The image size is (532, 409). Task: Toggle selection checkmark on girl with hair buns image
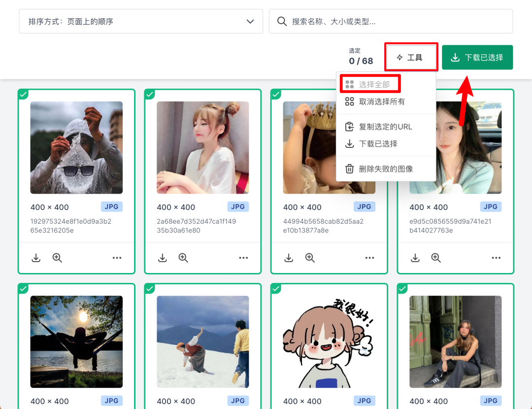click(x=150, y=94)
